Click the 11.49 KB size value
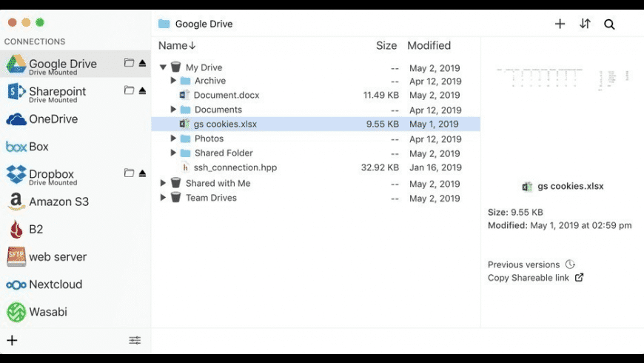 point(380,95)
